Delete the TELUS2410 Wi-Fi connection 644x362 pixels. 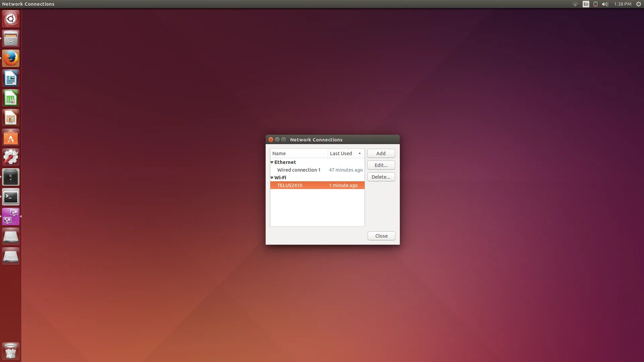(380, 176)
